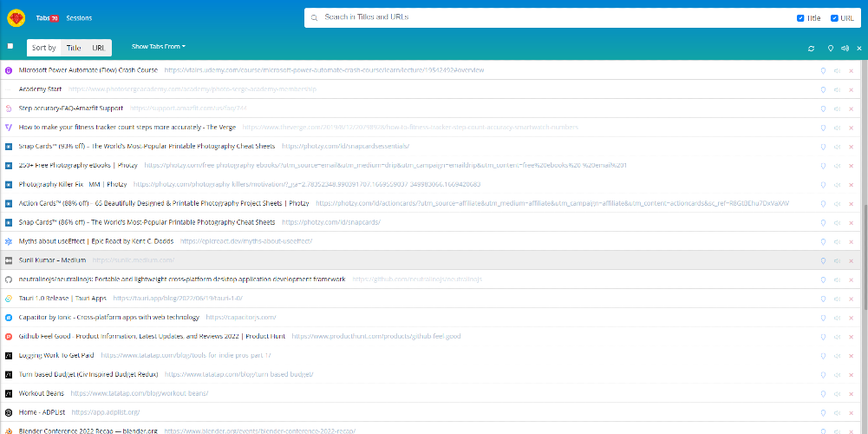
Task: Open the Microsoft Power Automate Crash Course tab title
Action: pos(88,70)
